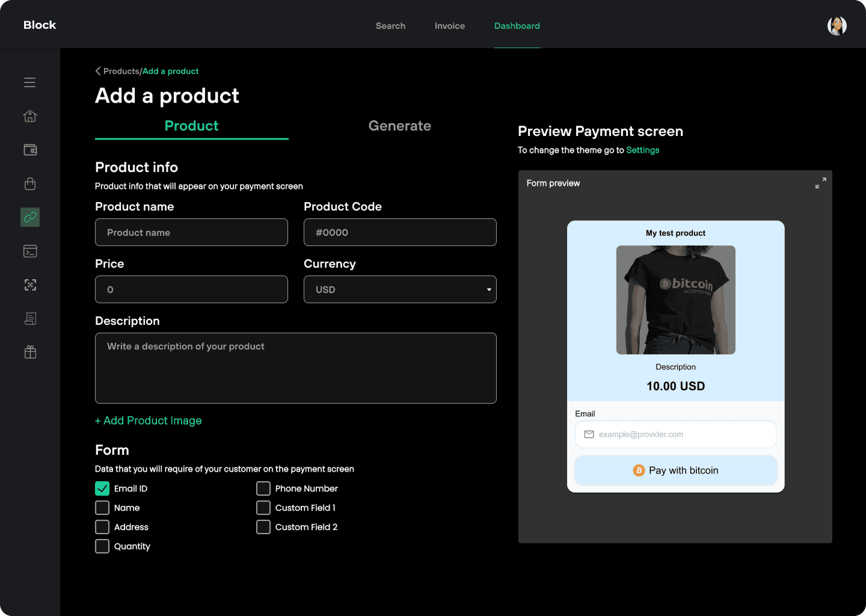The width and height of the screenshot is (866, 616).
Task: Open Search in the top navigation
Action: (x=390, y=26)
